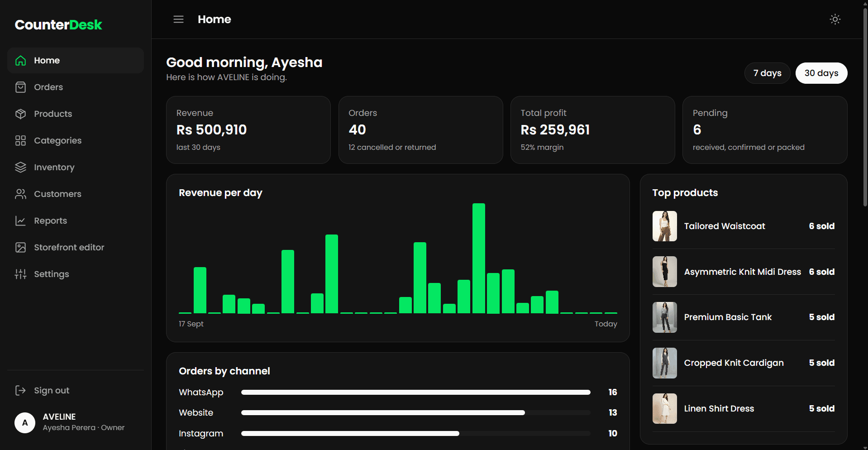868x450 pixels.
Task: Open Asymmetric Knit Midi Dress thumbnail
Action: coord(665,272)
